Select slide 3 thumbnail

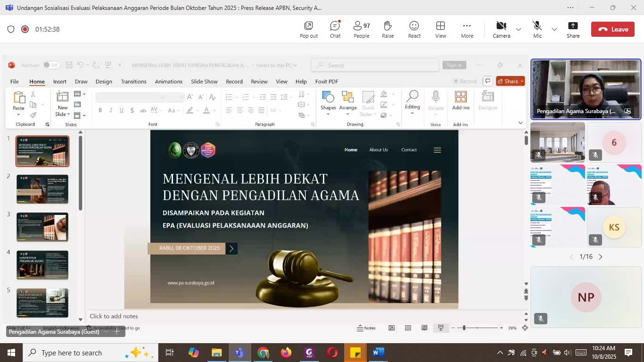click(42, 227)
